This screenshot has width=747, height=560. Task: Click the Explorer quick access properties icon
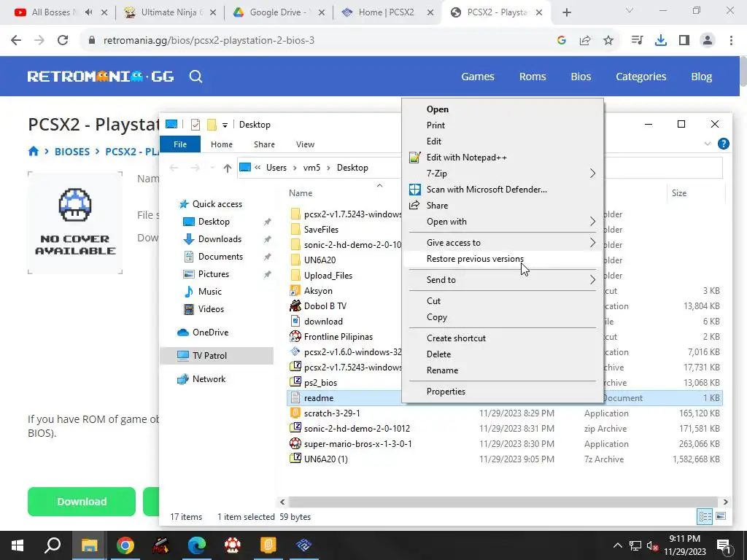[x=196, y=125]
